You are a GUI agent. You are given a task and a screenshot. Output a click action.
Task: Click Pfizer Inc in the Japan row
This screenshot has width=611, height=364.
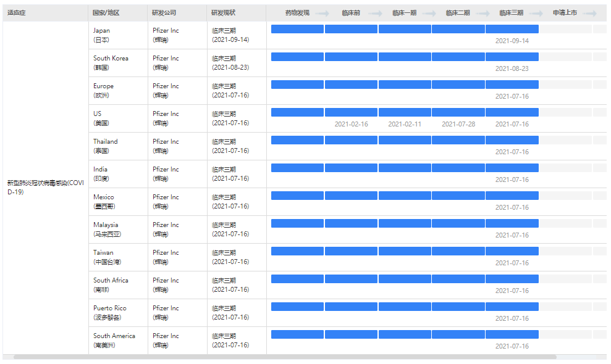(166, 30)
